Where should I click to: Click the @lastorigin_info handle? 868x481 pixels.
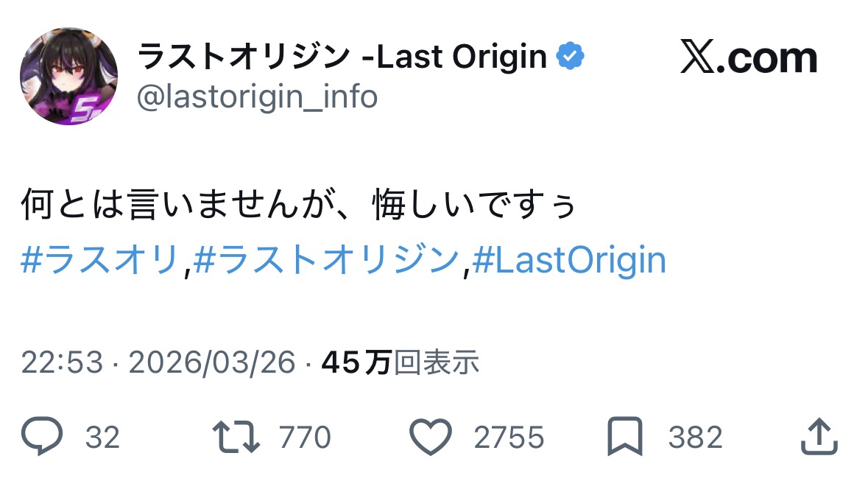tap(257, 96)
